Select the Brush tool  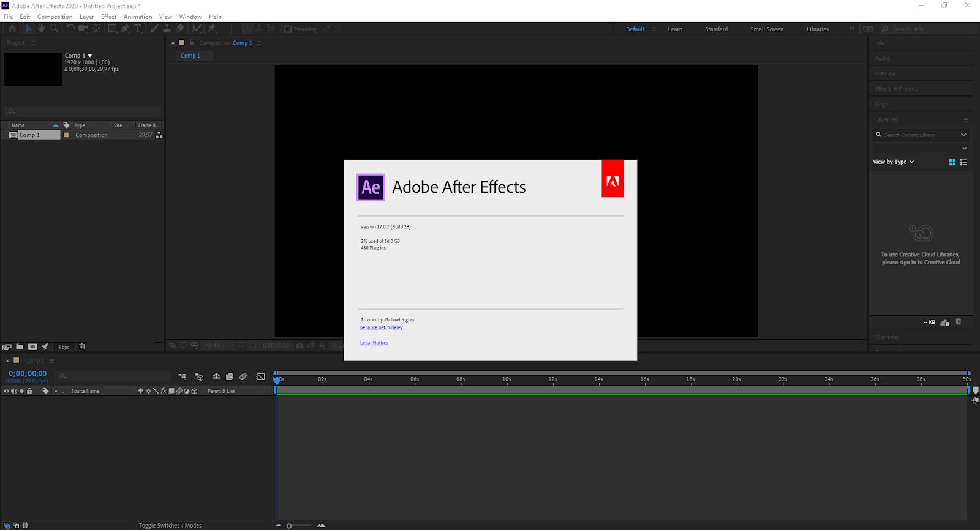pyautogui.click(x=154, y=28)
